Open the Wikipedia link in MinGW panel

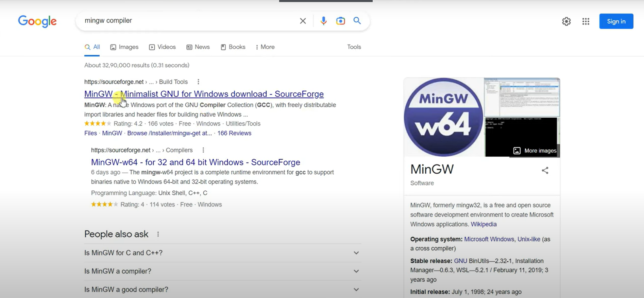click(484, 224)
